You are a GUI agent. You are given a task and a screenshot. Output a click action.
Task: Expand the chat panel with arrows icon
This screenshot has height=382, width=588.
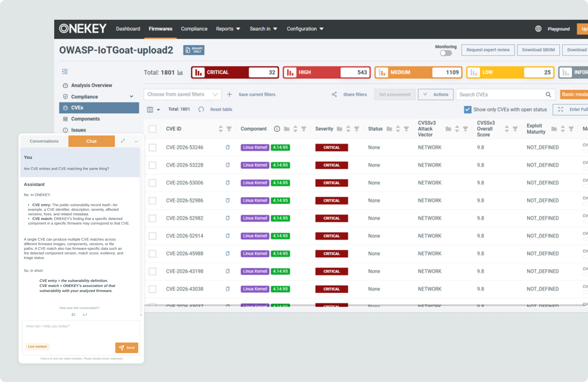pos(123,141)
